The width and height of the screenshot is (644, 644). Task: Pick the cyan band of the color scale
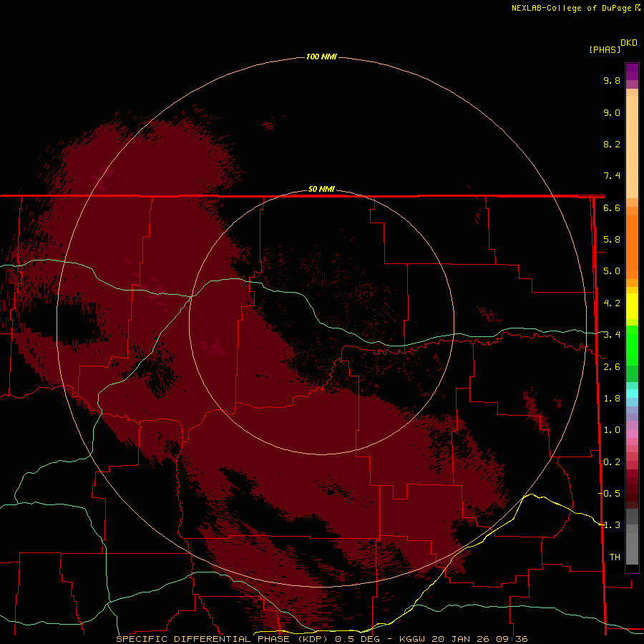click(x=632, y=394)
